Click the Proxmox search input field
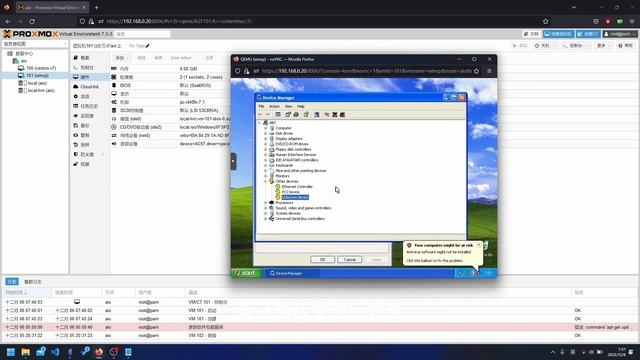 click(142, 34)
